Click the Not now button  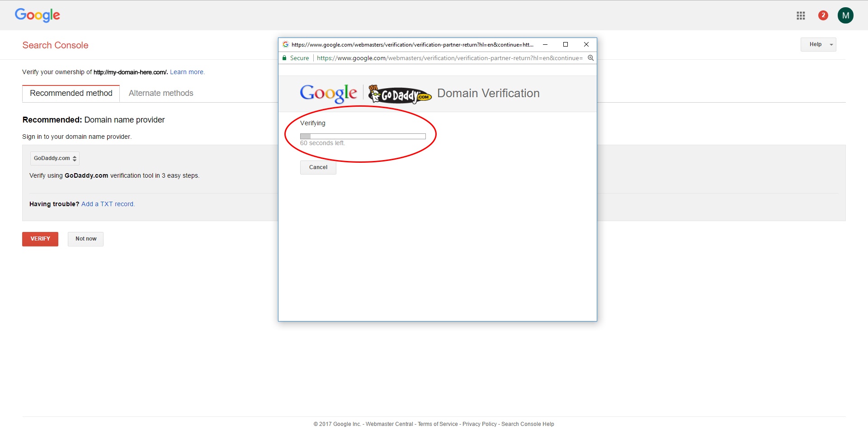coord(86,239)
